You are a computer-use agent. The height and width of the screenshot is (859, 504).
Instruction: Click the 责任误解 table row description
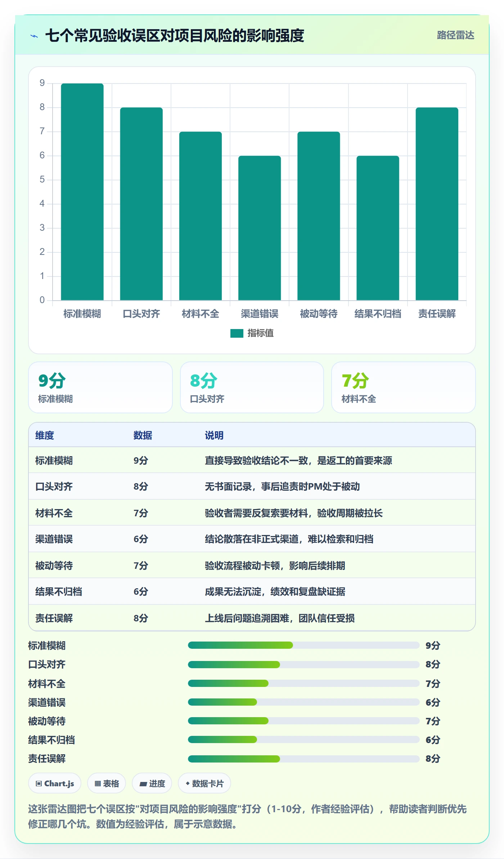coord(280,618)
